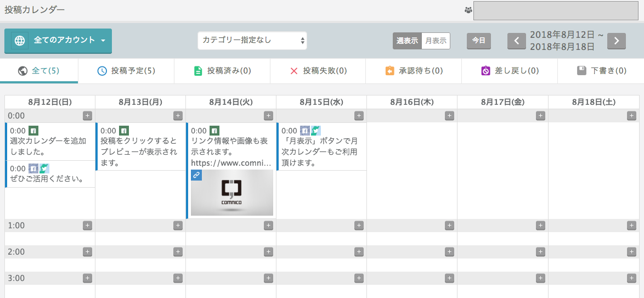The width and height of the screenshot is (644, 298).
Task: Click the link badge on the comnico image
Action: 196,175
